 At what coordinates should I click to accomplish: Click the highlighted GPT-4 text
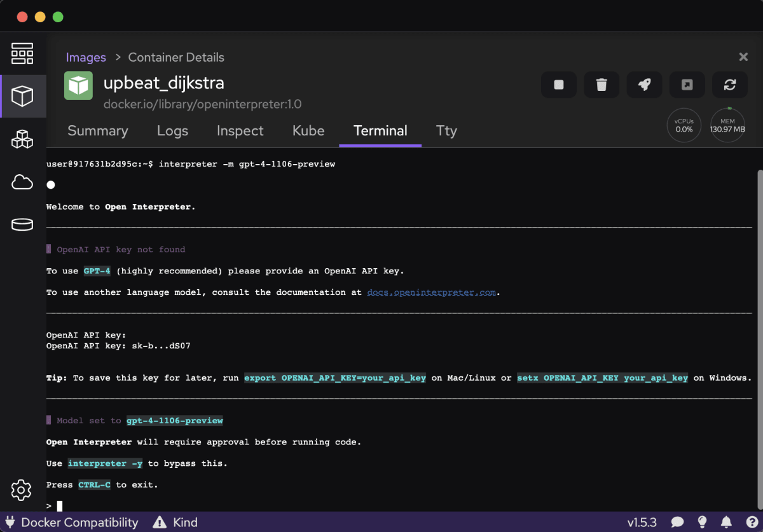click(x=97, y=271)
